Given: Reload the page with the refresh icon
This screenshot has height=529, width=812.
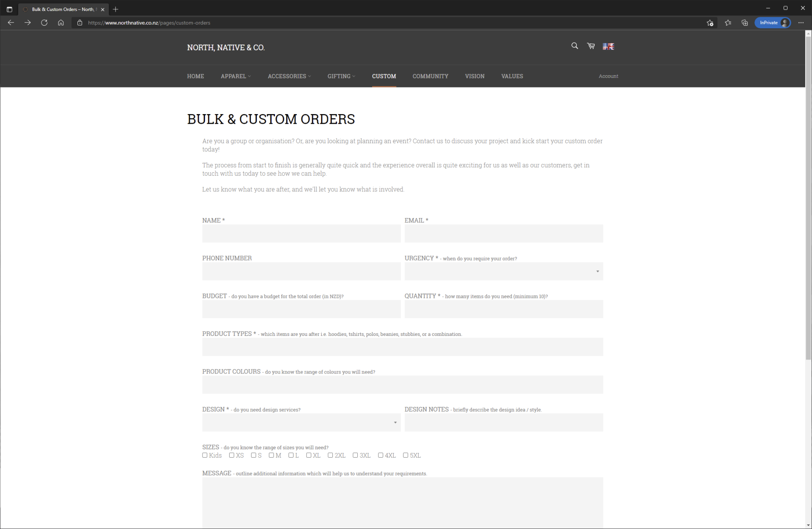Looking at the screenshot, I should [44, 23].
